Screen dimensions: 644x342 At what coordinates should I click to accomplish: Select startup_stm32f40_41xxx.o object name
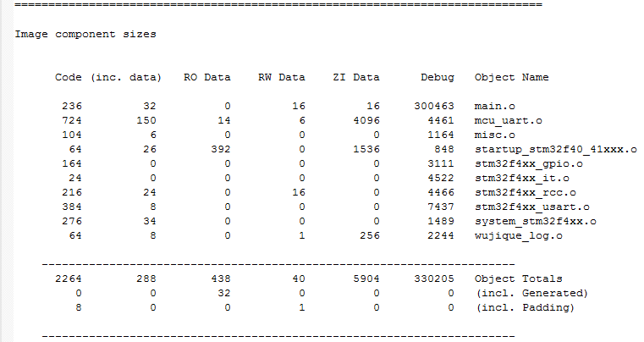[556, 150]
